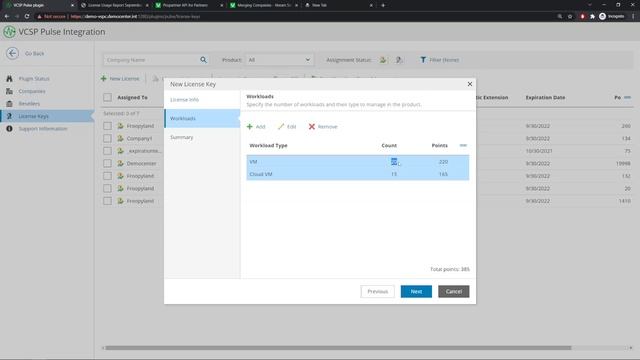
Task: Open Support Information in sidebar
Action: click(x=43, y=129)
